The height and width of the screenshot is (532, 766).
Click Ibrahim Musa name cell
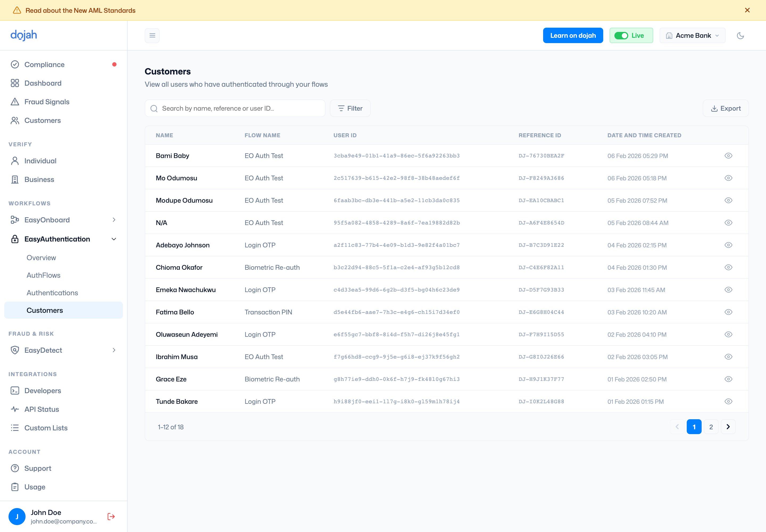(177, 357)
